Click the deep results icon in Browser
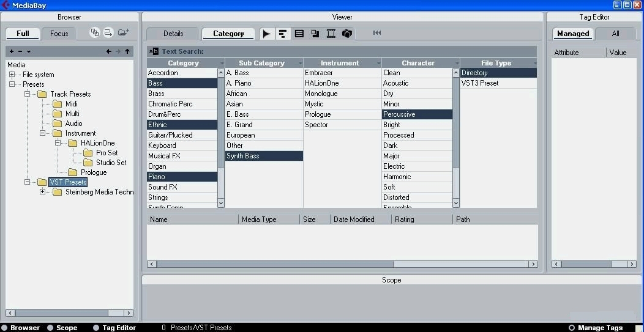 coord(95,32)
